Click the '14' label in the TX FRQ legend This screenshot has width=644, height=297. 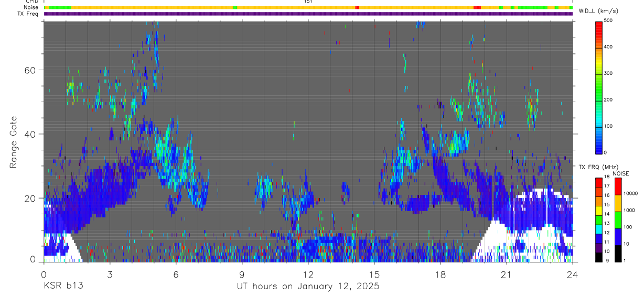click(607, 214)
